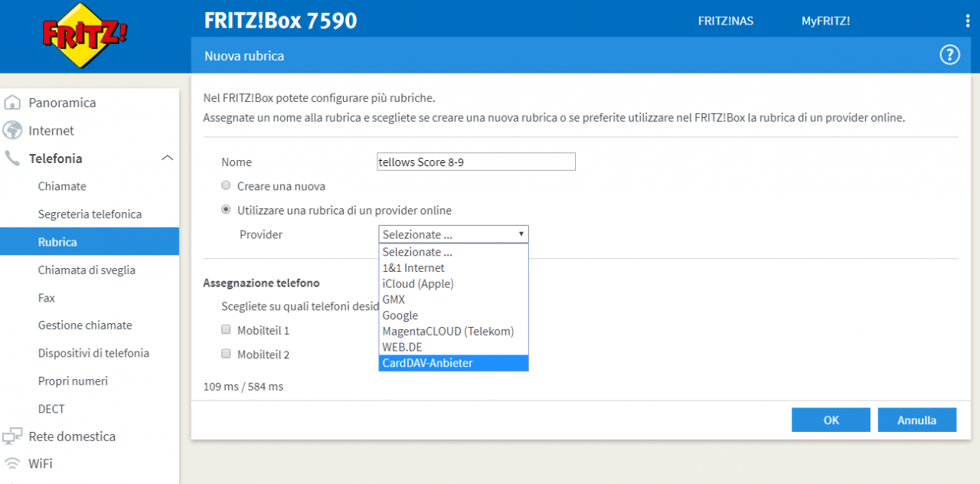The height and width of the screenshot is (484, 980).
Task: Click the Nome text field
Action: pyautogui.click(x=476, y=162)
